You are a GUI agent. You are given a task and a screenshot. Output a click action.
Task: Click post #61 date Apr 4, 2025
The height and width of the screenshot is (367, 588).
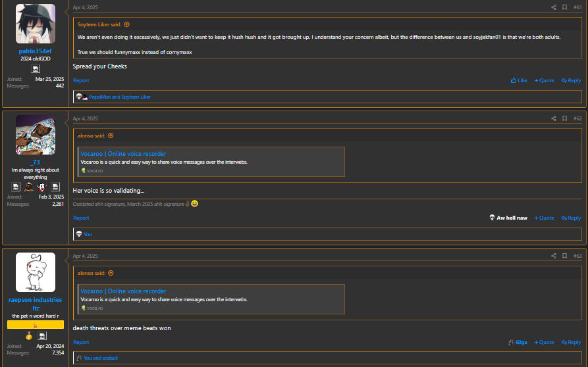(x=85, y=7)
